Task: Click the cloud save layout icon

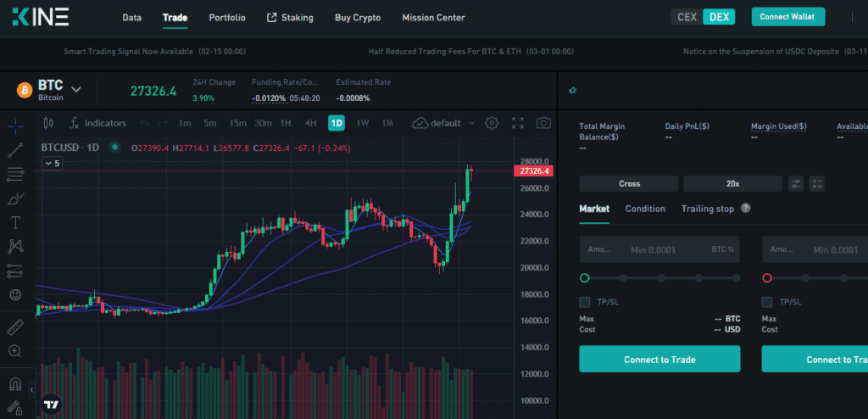Action: (420, 123)
